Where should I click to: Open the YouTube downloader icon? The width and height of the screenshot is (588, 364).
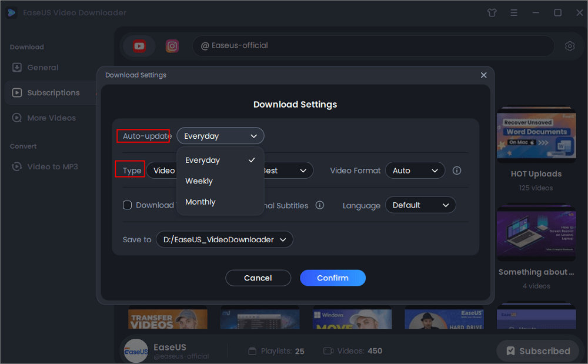click(139, 45)
